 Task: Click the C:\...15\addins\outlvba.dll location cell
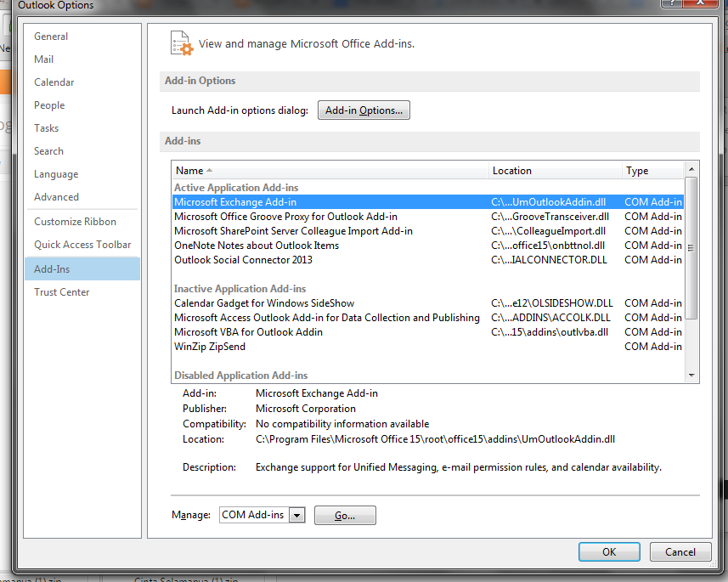coord(550,332)
